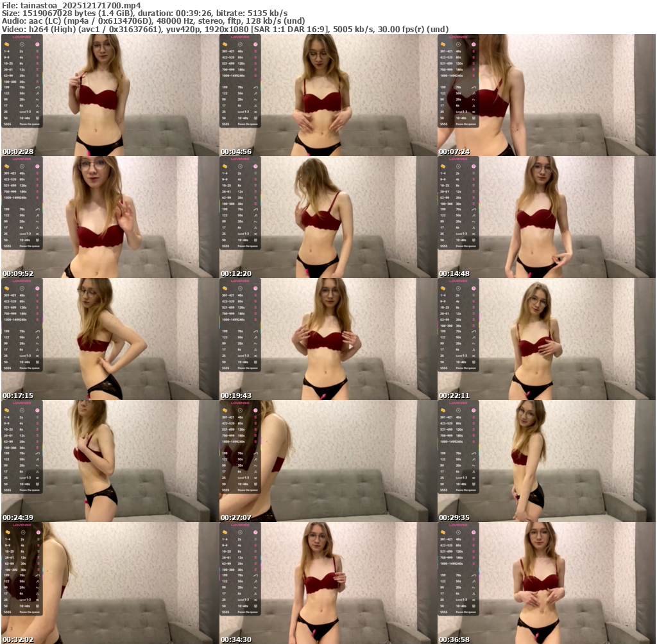Open the thumbnail marked 00:34:30
This screenshot has width=657, height=644.
(x=328, y=583)
